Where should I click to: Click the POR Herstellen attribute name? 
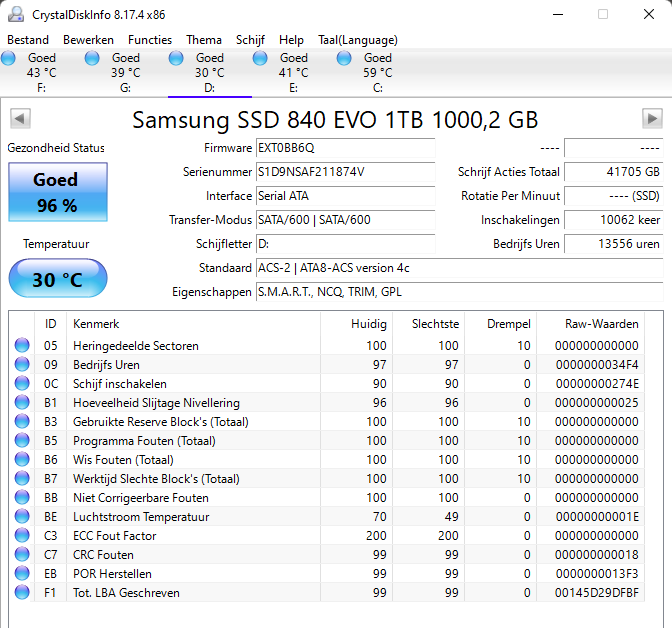[112, 574]
